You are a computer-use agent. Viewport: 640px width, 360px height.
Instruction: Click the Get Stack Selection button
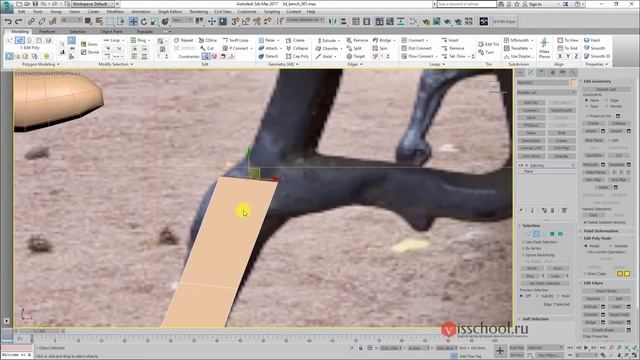coord(544,283)
